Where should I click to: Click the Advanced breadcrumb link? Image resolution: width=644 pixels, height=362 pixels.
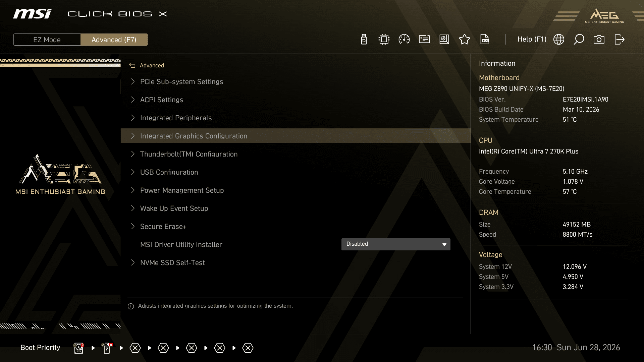[152, 66]
